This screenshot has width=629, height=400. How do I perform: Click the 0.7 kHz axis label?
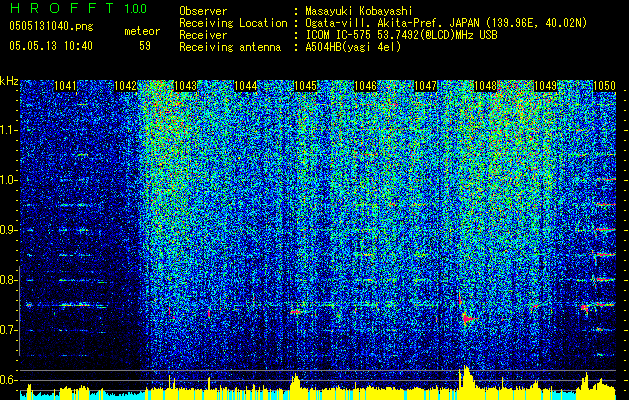7,330
